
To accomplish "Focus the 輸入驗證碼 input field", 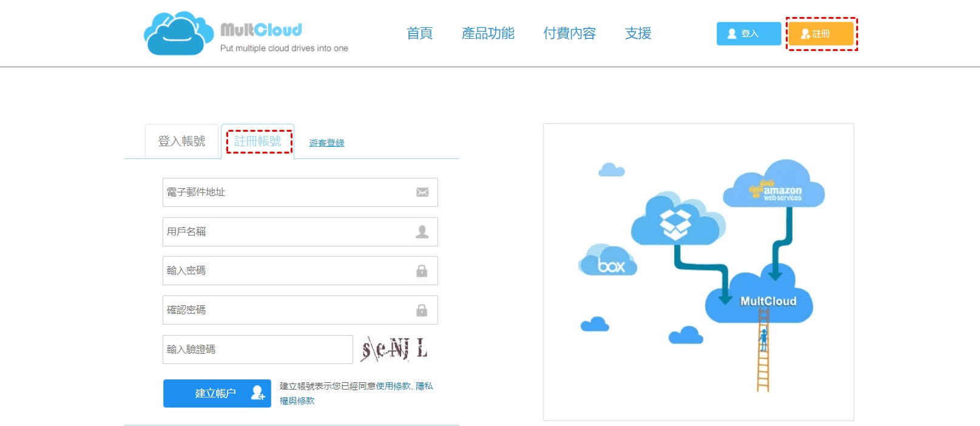I will pyautogui.click(x=258, y=350).
